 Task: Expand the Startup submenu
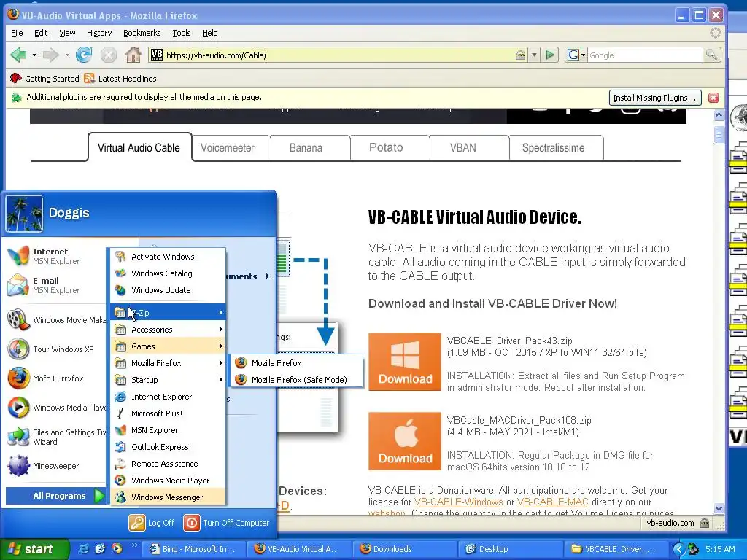tap(168, 380)
